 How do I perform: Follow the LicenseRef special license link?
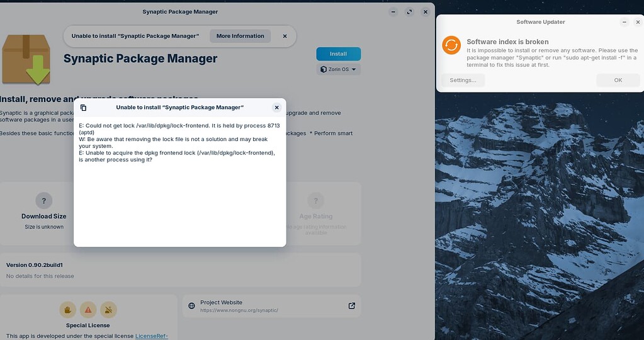coord(152,336)
